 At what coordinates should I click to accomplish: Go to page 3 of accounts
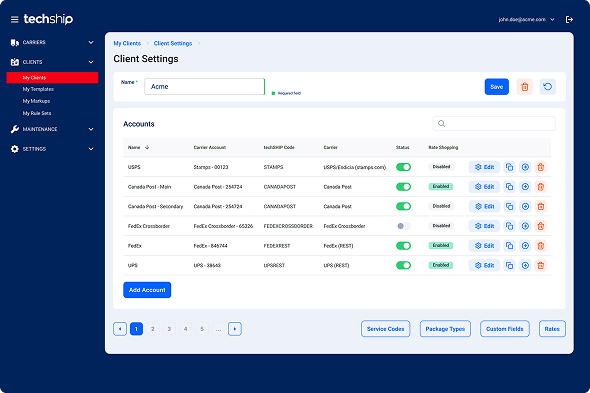[x=169, y=329]
